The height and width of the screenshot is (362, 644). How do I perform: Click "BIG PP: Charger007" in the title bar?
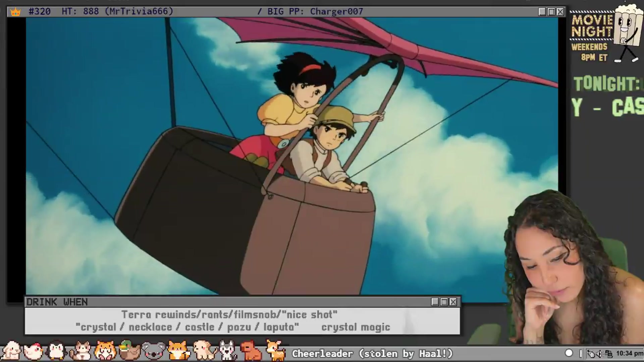pyautogui.click(x=315, y=11)
